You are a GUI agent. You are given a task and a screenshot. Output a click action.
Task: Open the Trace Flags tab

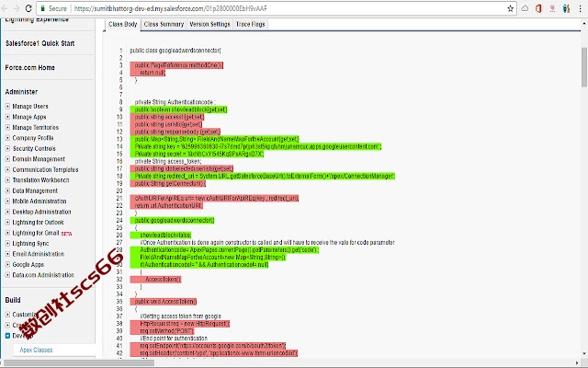pos(250,24)
